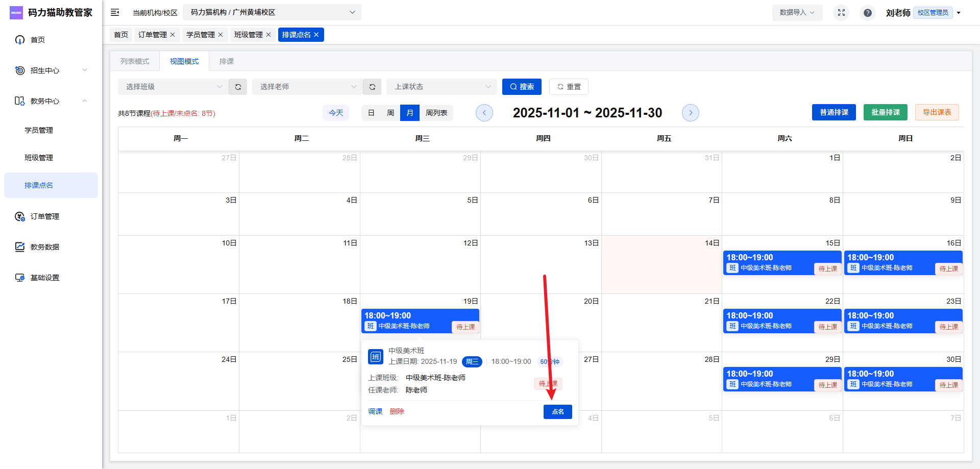Open the 上课状态 dropdown
This screenshot has width=980, height=469.
441,87
